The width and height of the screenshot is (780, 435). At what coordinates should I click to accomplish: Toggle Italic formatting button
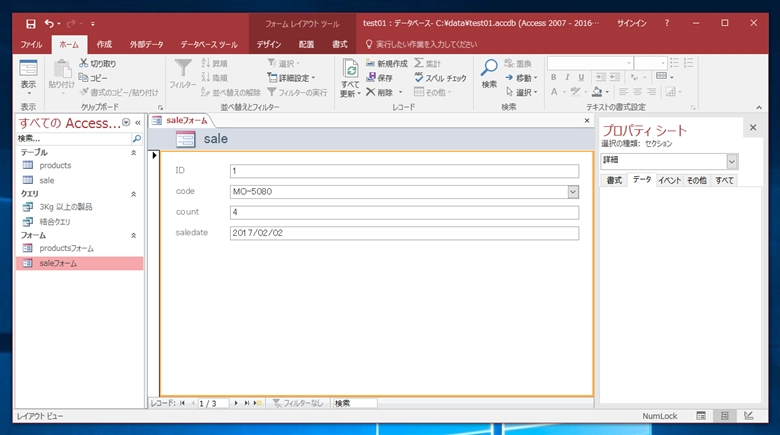(567, 77)
